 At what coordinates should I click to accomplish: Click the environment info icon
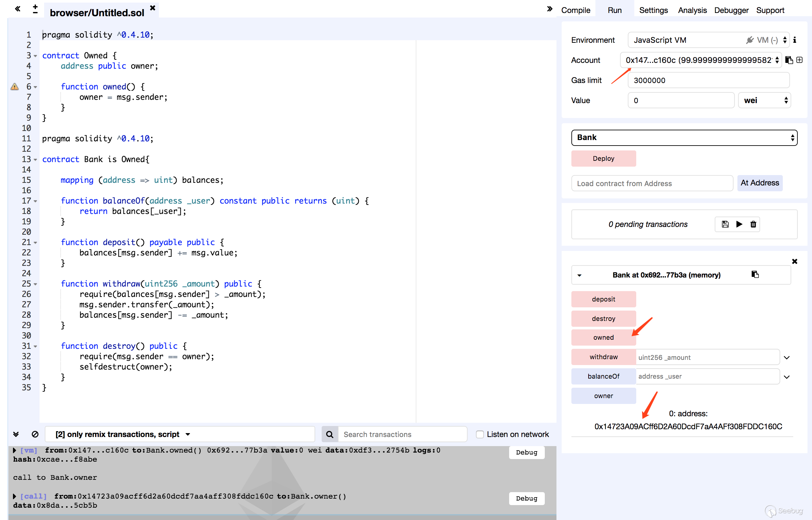(795, 40)
